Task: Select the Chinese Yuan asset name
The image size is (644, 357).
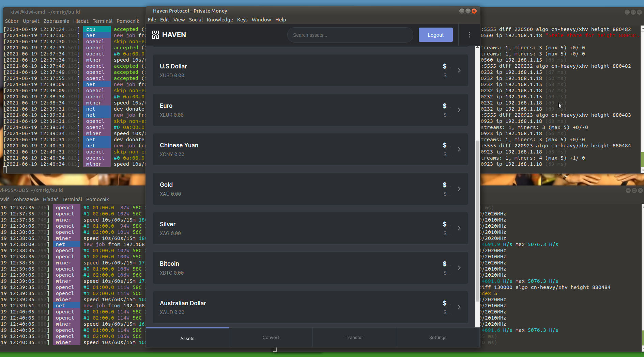Action: click(x=179, y=145)
